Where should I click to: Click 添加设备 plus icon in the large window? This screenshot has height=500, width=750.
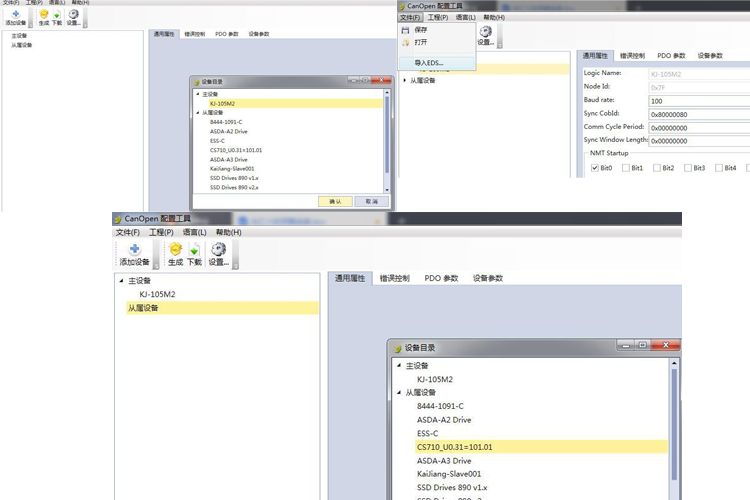pyautogui.click(x=134, y=249)
